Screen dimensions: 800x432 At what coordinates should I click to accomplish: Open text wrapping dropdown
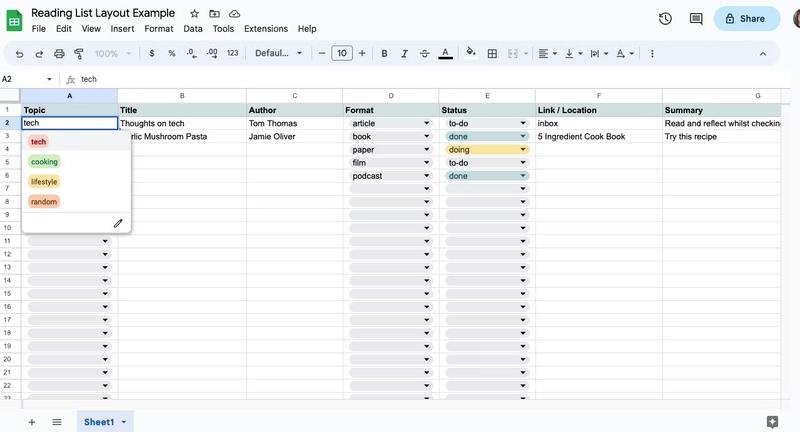click(x=599, y=54)
